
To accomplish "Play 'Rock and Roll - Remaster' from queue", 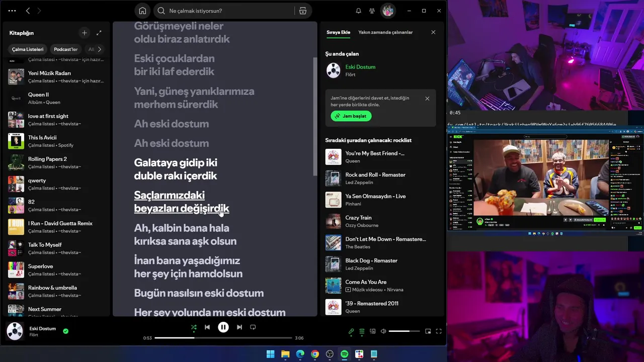I will [x=380, y=178].
